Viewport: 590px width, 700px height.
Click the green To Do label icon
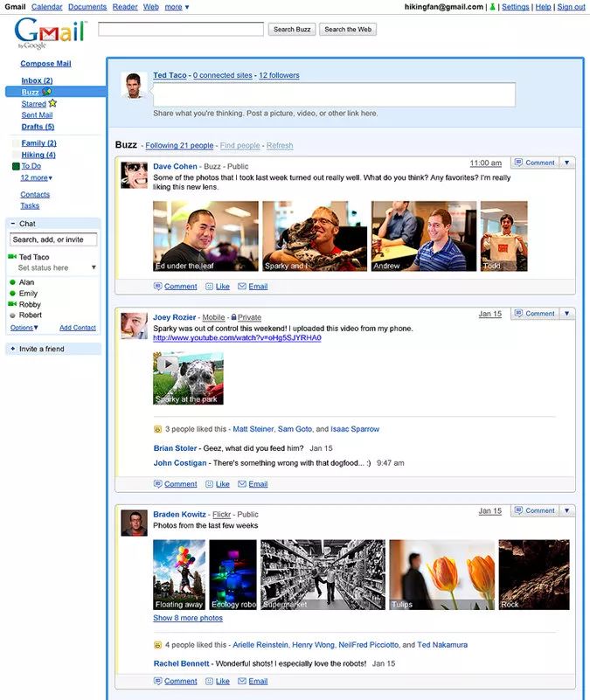pyautogui.click(x=16, y=166)
